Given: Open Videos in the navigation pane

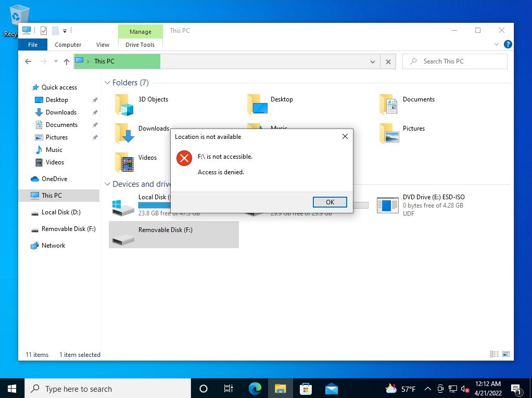Looking at the screenshot, I should (x=55, y=162).
